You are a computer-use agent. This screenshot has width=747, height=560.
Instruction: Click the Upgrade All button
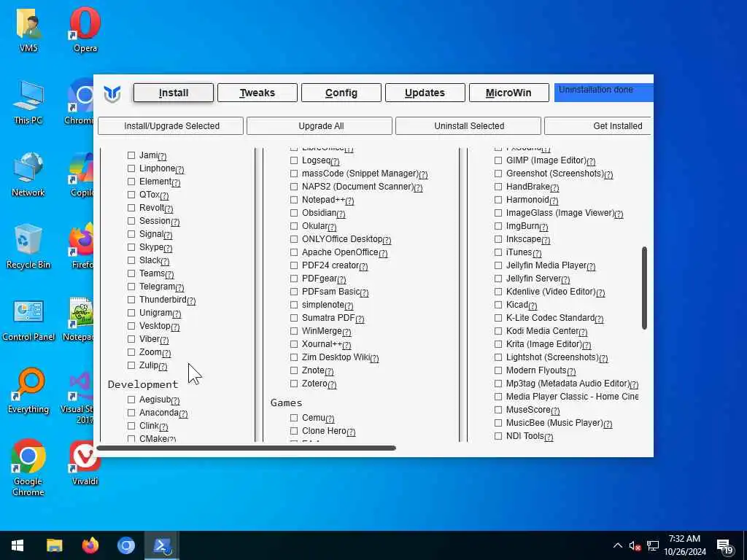pos(320,126)
